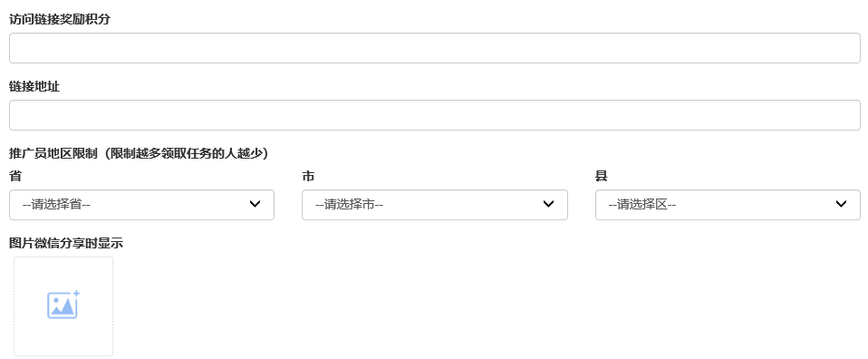Click the add-image upload icon
The width and height of the screenshot is (868, 359).
(x=63, y=305)
